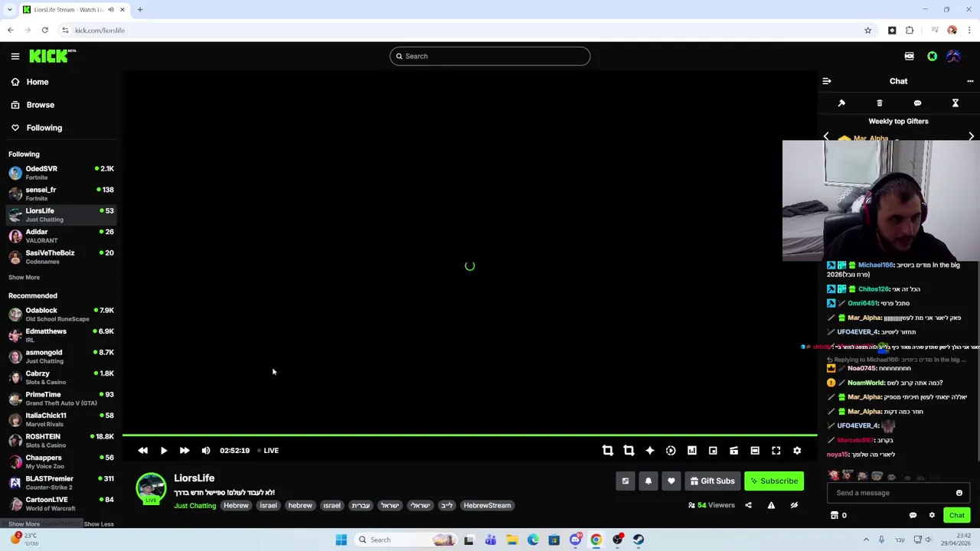Viewport: 980px width, 551px height.
Task: Toggle the notification bell for LiorsLife
Action: (x=648, y=481)
